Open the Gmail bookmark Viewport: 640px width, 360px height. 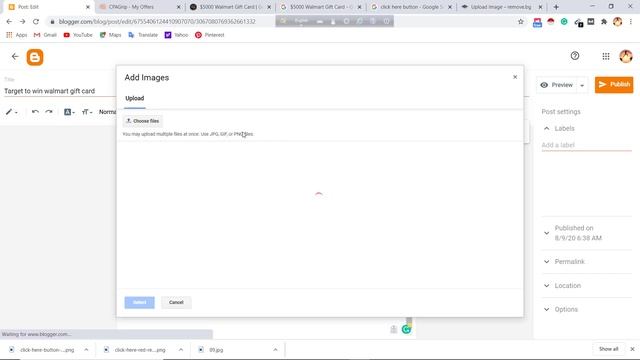[x=45, y=35]
